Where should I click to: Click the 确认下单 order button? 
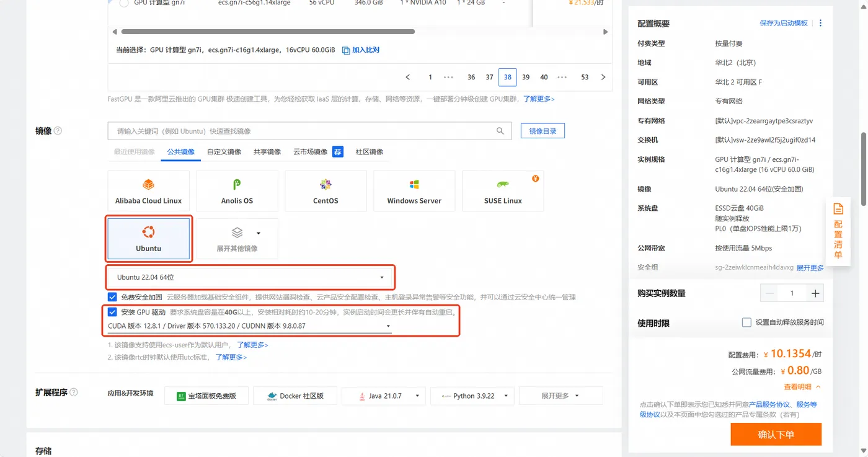pyautogui.click(x=776, y=434)
